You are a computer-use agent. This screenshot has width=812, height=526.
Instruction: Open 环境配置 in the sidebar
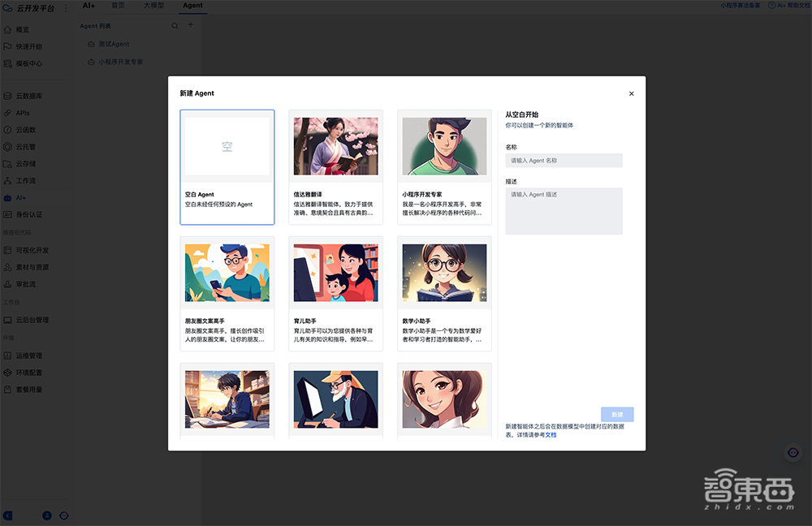coord(29,373)
